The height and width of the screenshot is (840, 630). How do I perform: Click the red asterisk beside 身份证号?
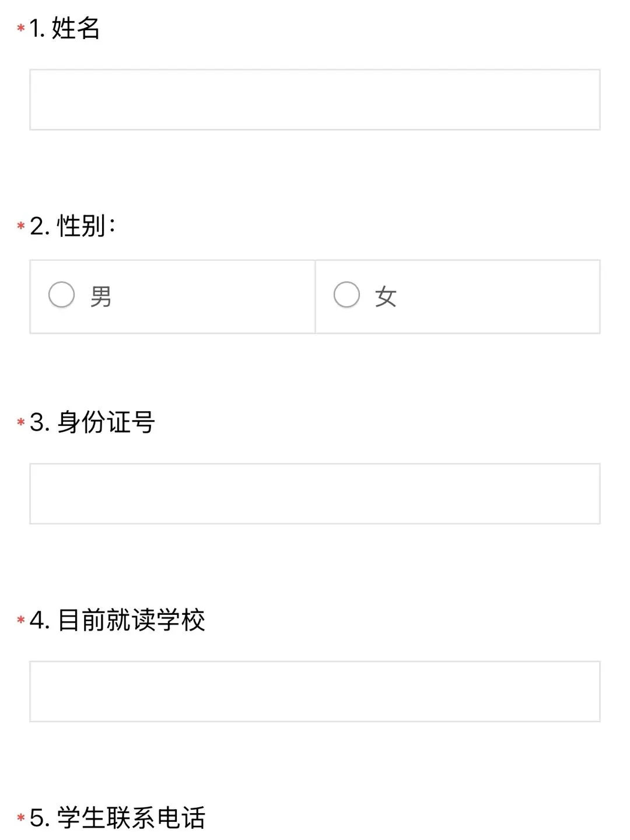(21, 422)
